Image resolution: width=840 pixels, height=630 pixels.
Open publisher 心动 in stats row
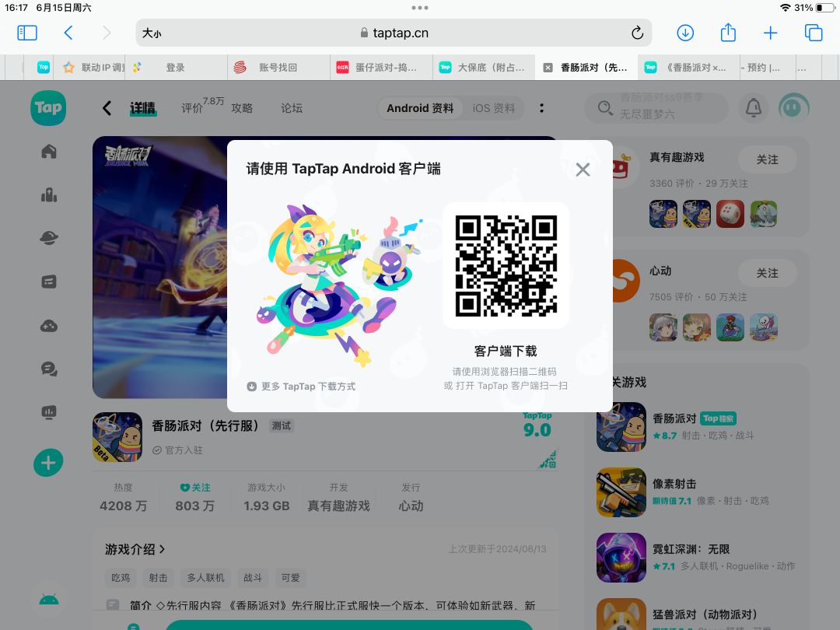411,497
